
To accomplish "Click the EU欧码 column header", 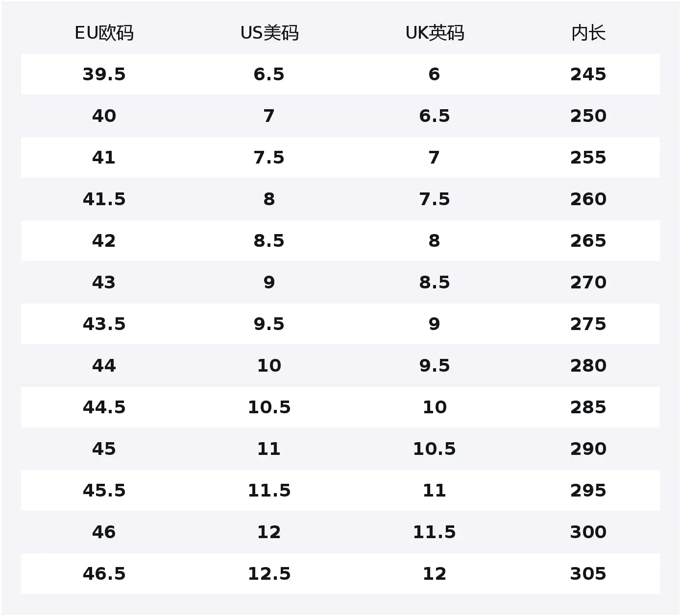I will tap(104, 33).
